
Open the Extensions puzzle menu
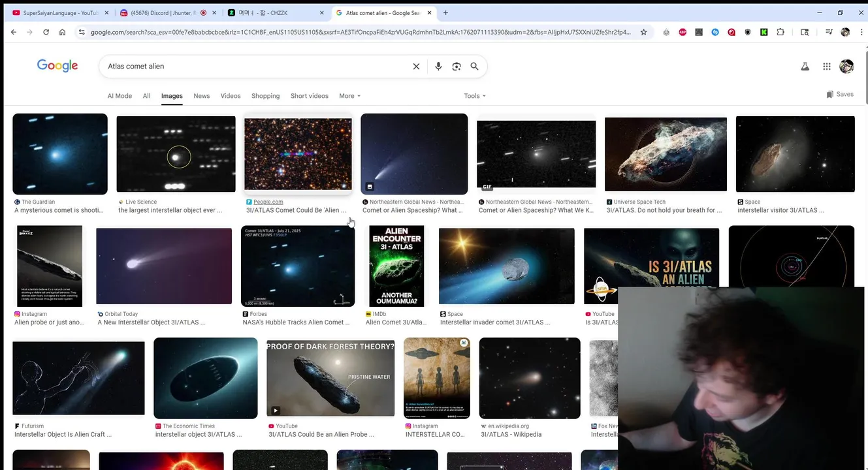point(780,32)
